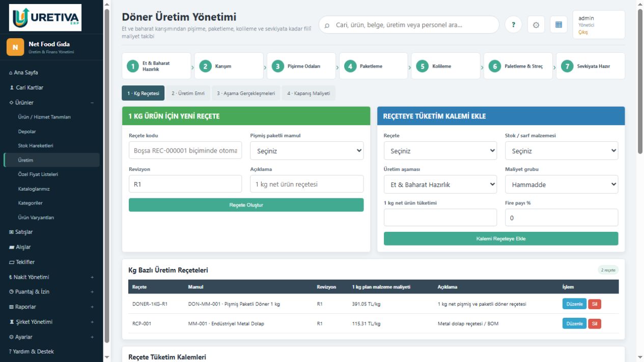The height and width of the screenshot is (362, 644).
Task: Switch to the 2 · Üretim Emri tab
Action: click(188, 93)
